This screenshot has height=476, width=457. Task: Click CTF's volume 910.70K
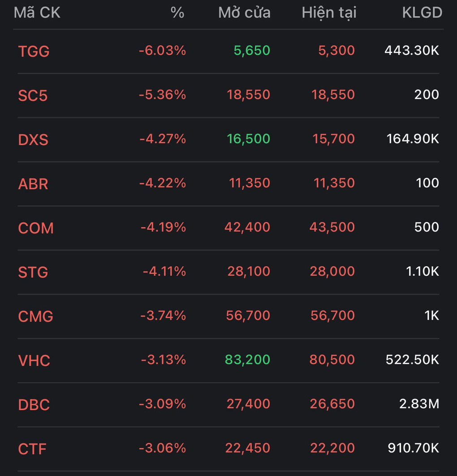[x=413, y=448]
